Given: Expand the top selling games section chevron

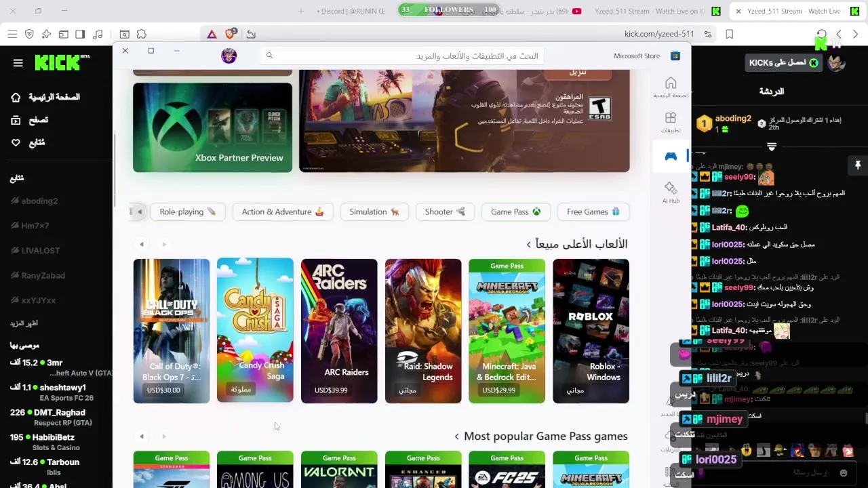Looking at the screenshot, I should (529, 244).
